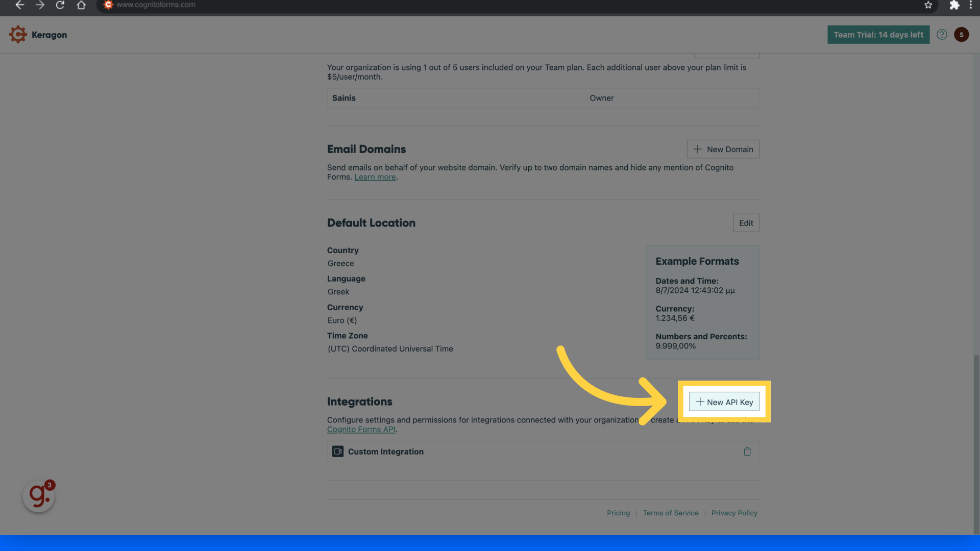This screenshot has width=980, height=551.
Task: Reload the current page
Action: pyautogui.click(x=60, y=5)
